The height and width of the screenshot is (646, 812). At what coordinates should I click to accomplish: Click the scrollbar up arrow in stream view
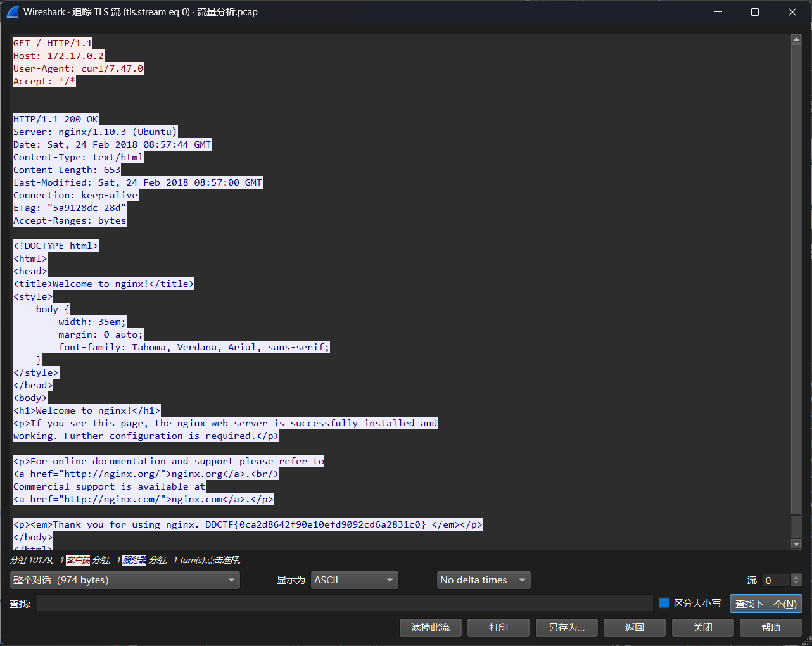(x=796, y=39)
